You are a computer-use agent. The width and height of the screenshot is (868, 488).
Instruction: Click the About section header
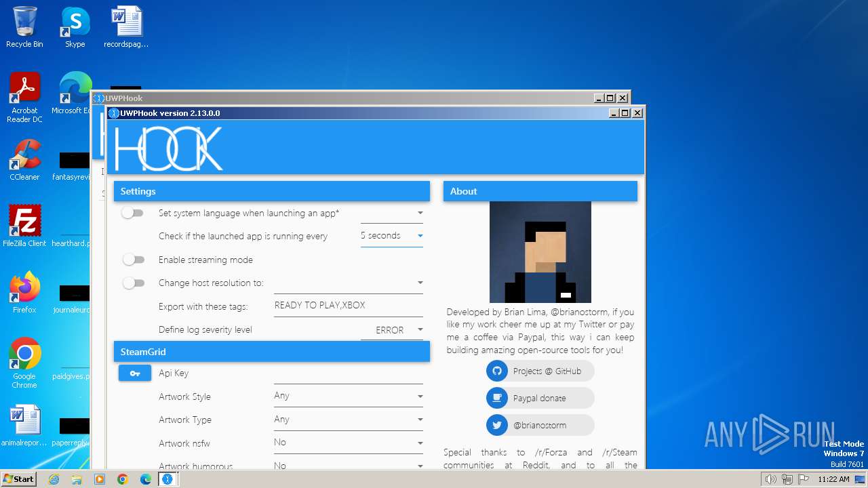540,191
